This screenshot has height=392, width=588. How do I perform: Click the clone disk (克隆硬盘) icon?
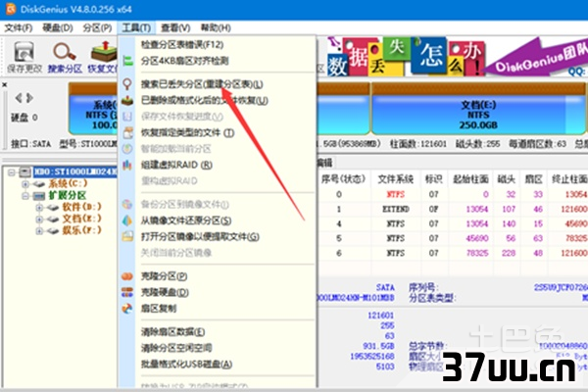[x=127, y=292]
